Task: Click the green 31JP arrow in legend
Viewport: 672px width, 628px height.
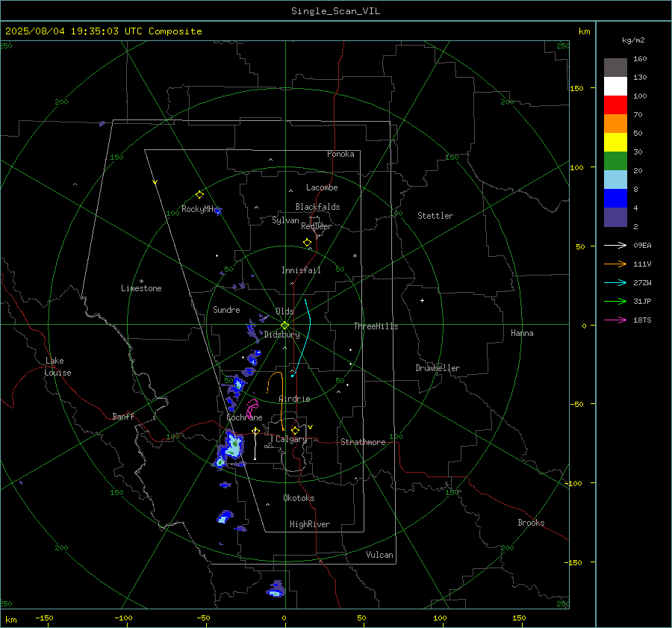Action: click(615, 302)
